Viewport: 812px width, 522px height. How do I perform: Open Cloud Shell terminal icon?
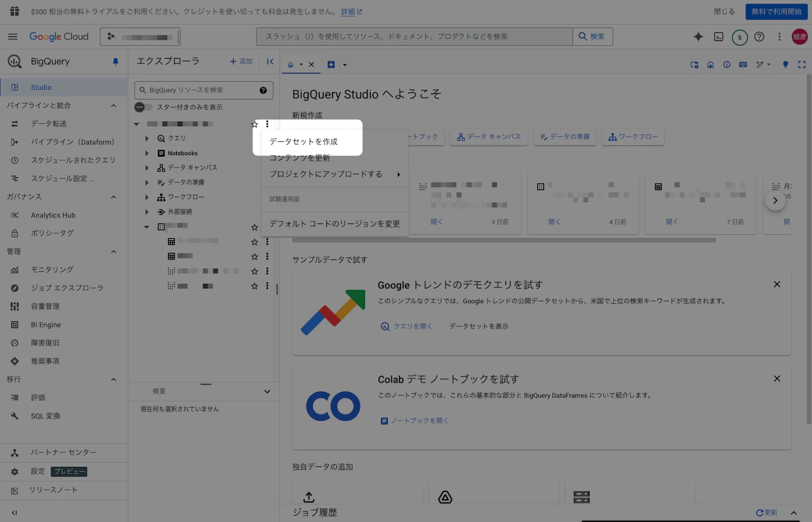click(719, 37)
